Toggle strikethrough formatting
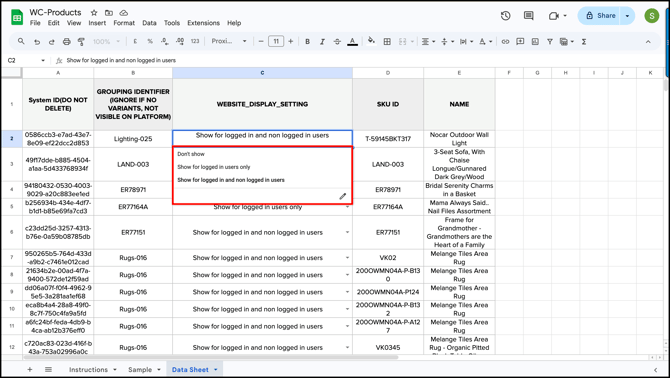The width and height of the screenshot is (670, 378). 337,41
